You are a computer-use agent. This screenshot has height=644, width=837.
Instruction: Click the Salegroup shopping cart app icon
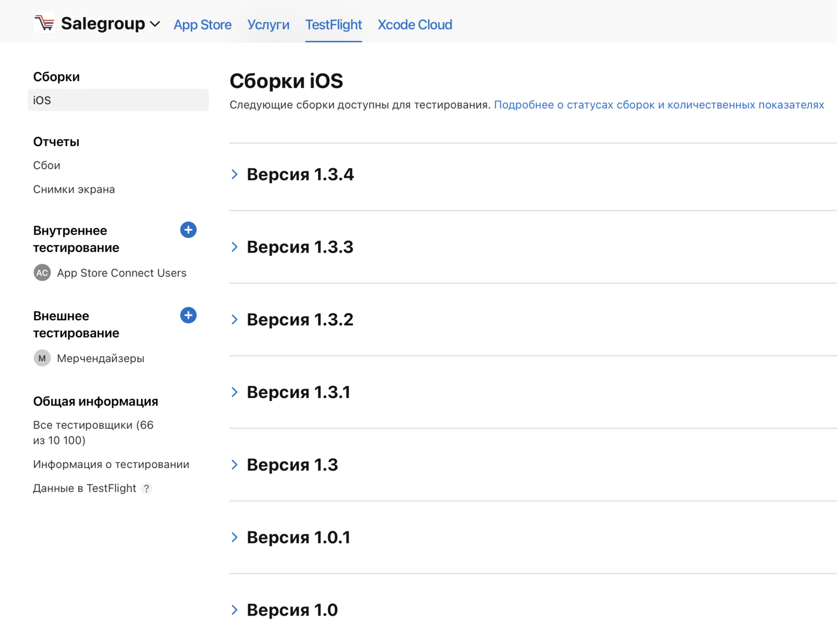(x=44, y=23)
